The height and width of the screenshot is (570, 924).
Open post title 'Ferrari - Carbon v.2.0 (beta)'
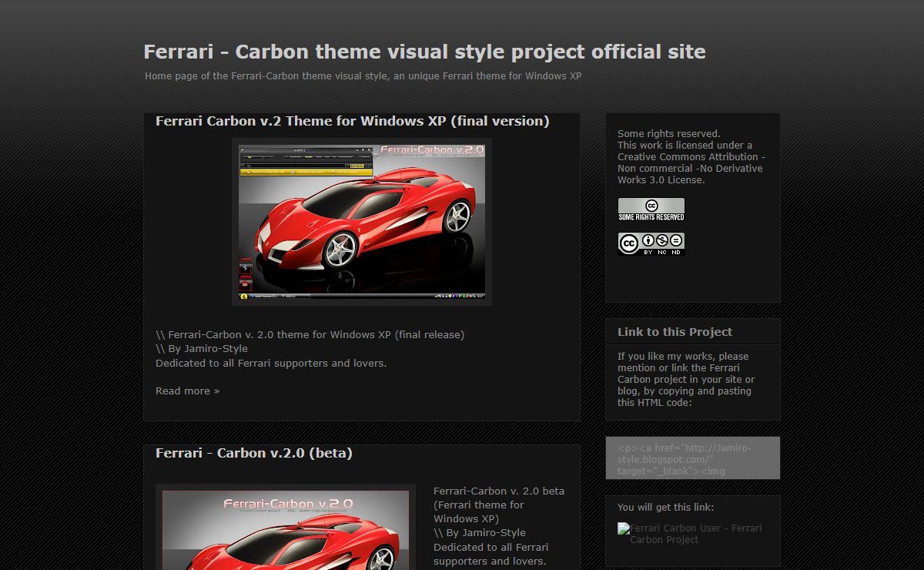tap(254, 453)
